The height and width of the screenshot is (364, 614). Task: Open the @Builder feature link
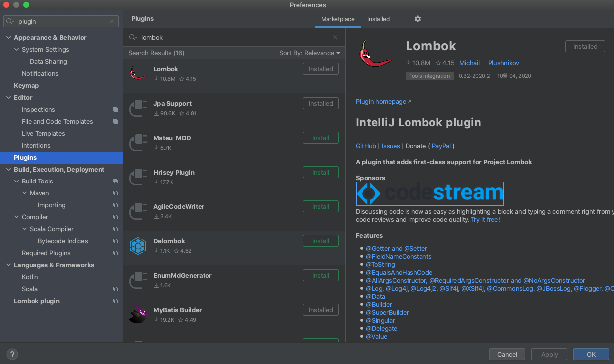pyautogui.click(x=379, y=305)
